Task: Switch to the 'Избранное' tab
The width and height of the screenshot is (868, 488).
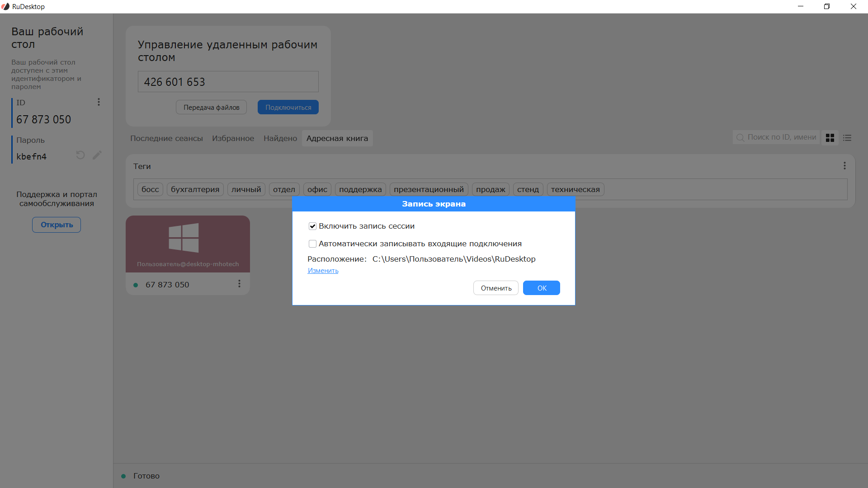Action: [233, 138]
